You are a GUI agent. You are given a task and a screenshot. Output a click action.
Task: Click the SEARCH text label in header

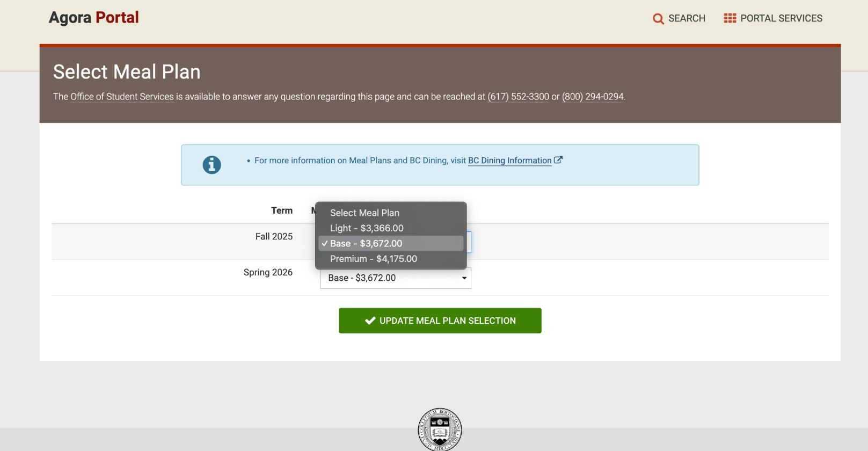687,18
